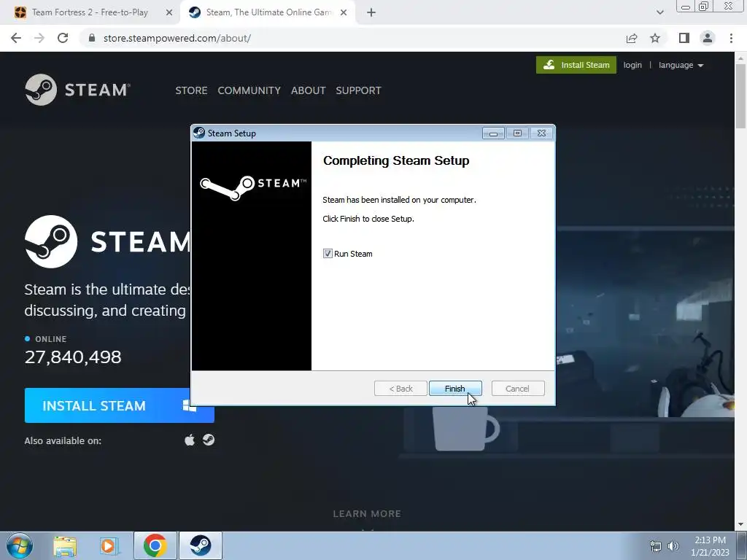Reload the page

click(x=63, y=38)
